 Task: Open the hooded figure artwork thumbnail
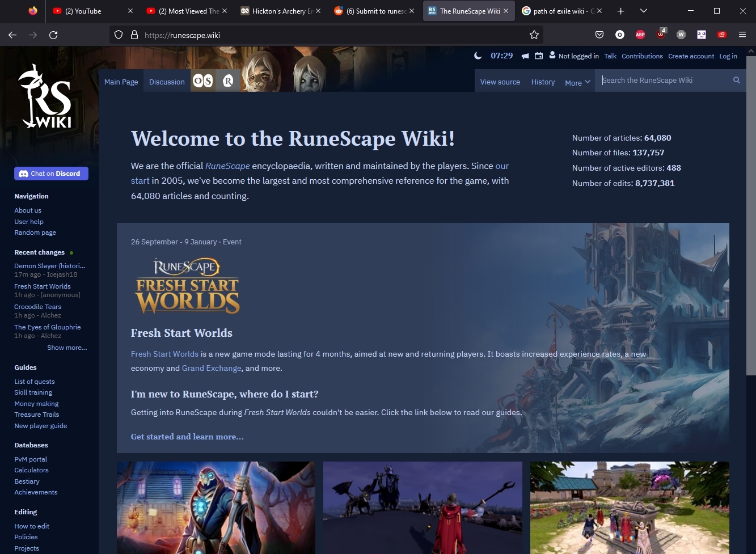click(216, 508)
